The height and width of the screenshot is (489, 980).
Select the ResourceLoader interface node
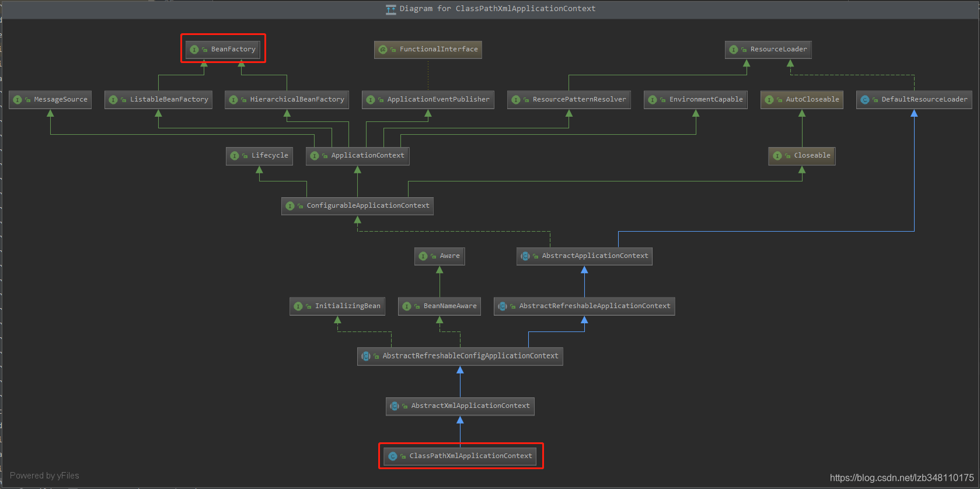coord(768,50)
